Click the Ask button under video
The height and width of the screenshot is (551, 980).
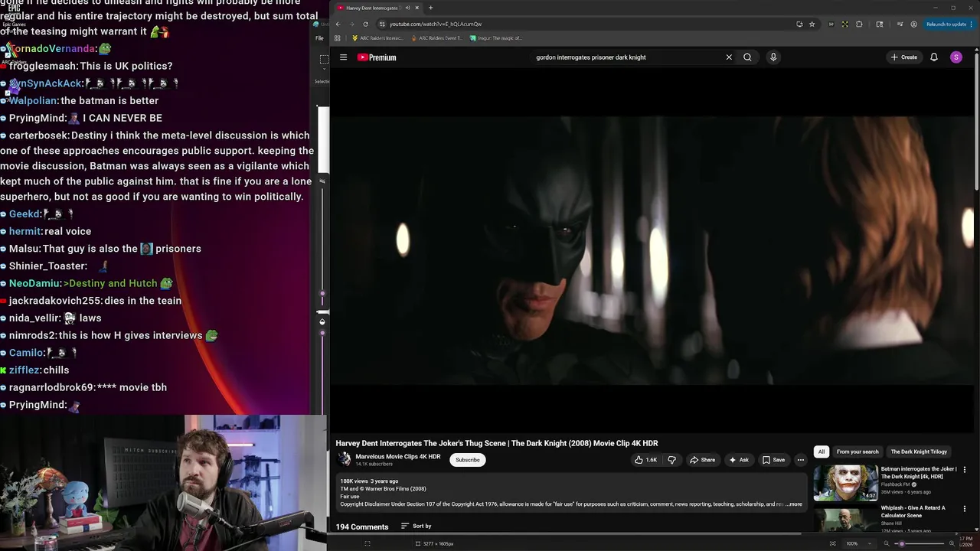pos(739,460)
